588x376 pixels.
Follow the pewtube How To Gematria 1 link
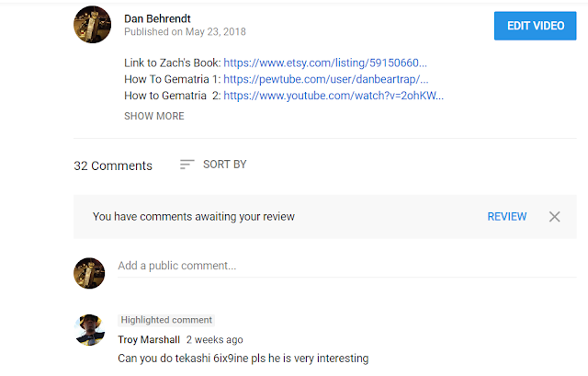tap(326, 79)
